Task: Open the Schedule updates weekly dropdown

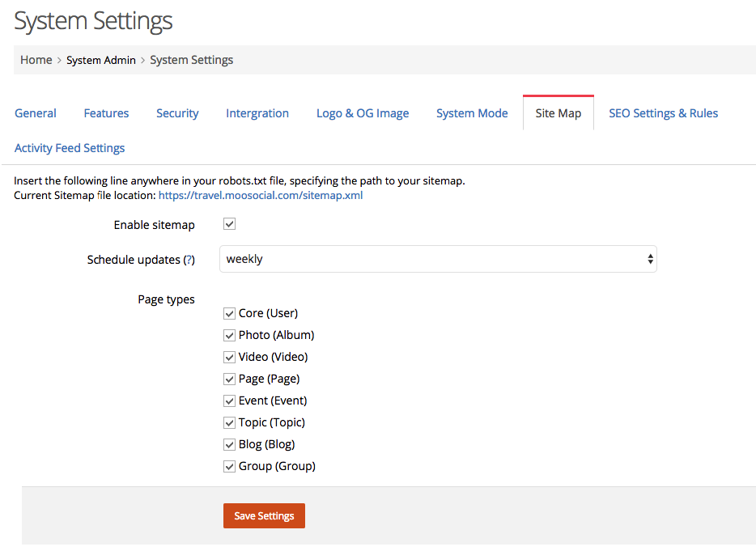Action: click(438, 259)
